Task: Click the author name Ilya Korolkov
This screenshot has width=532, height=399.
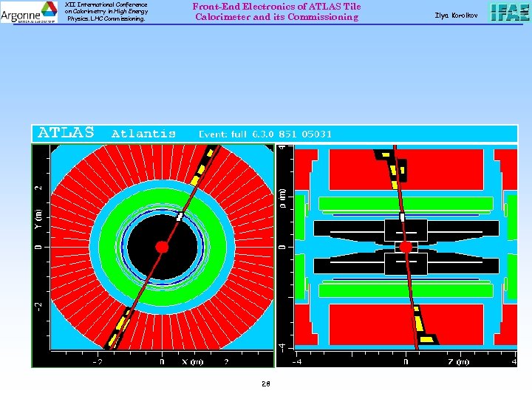Action: click(x=457, y=16)
